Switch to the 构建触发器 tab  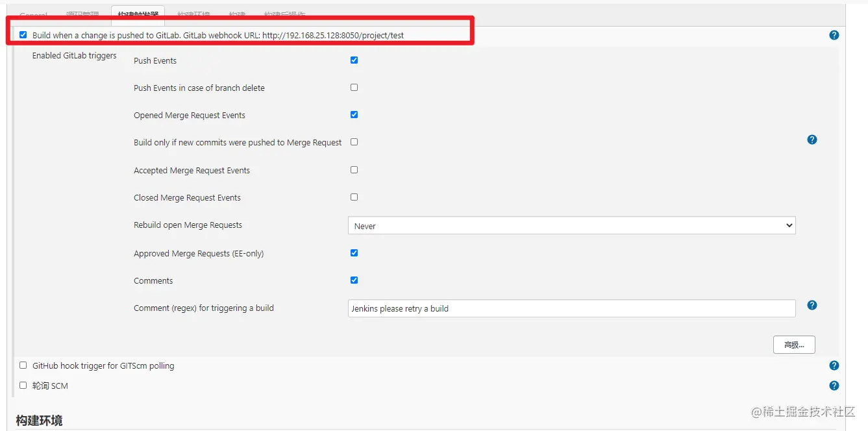click(138, 14)
